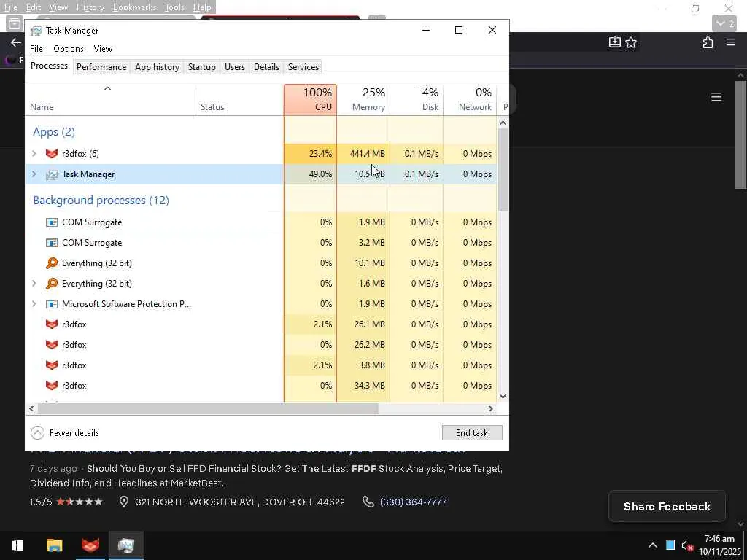Open the browser downloads icon

[614, 42]
